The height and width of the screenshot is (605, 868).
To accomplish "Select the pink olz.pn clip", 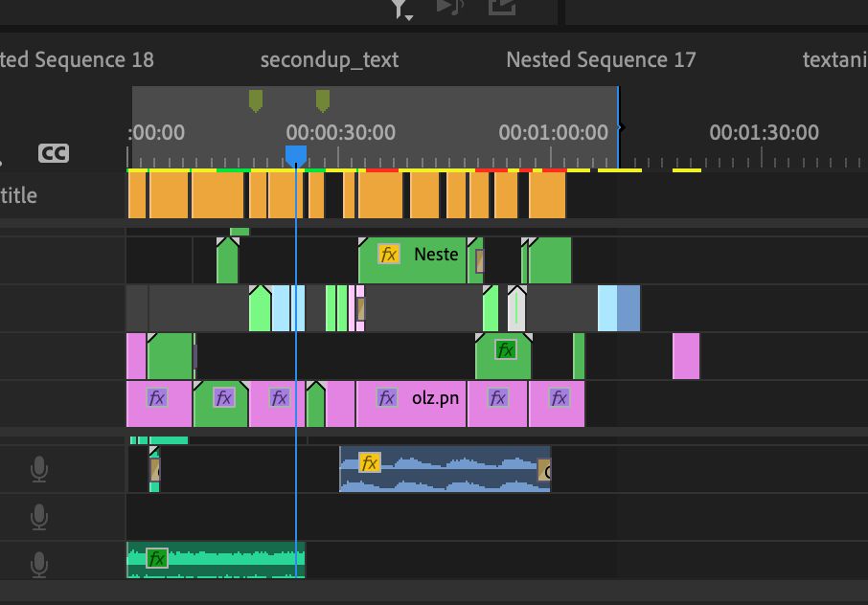I will [x=411, y=404].
